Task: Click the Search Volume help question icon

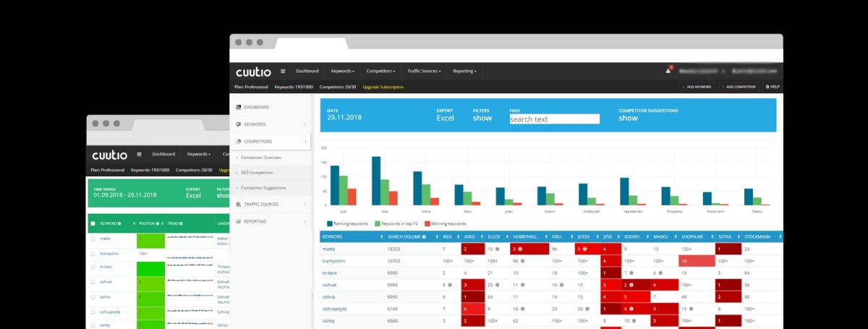Action: [424, 236]
